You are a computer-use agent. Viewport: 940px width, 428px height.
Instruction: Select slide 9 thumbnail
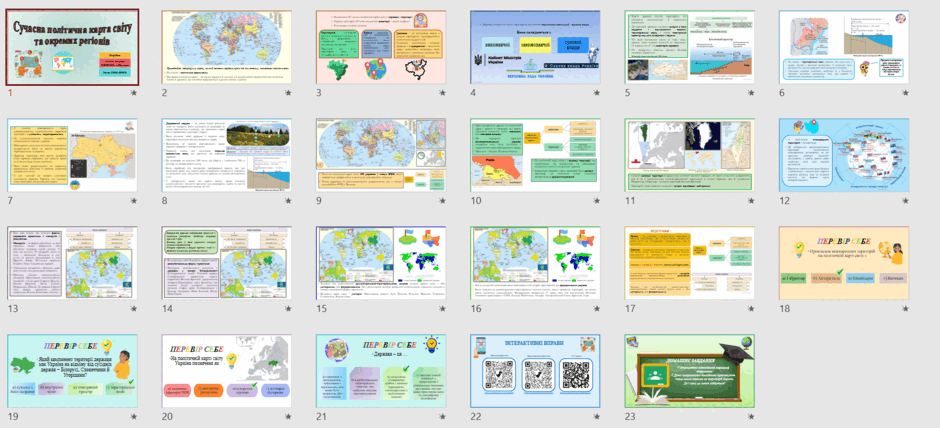[x=381, y=155]
